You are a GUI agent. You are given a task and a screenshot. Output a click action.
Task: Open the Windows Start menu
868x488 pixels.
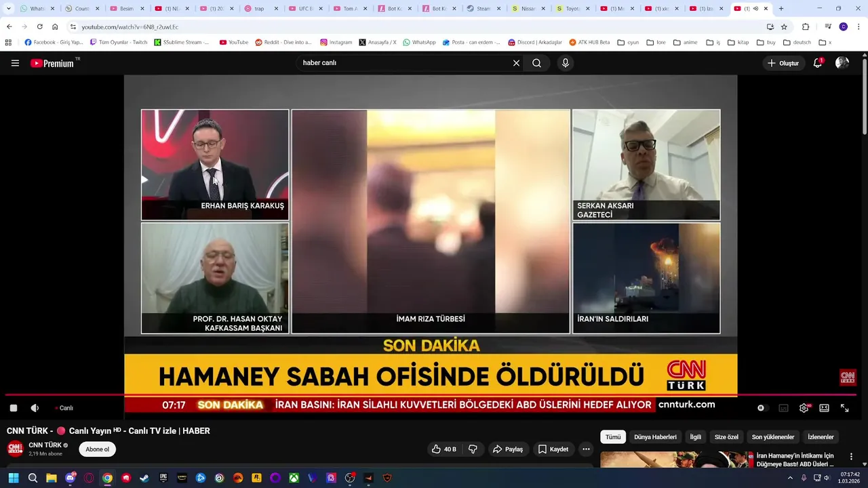(14, 478)
